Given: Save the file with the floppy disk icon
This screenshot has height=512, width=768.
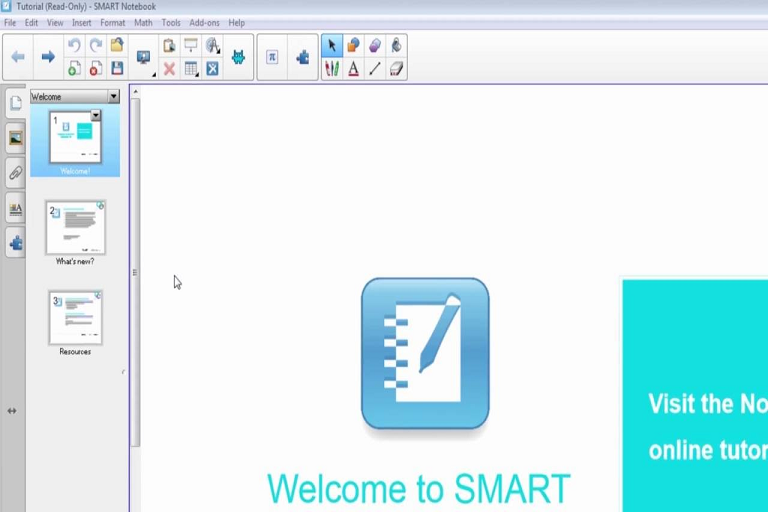Looking at the screenshot, I should coord(117,68).
